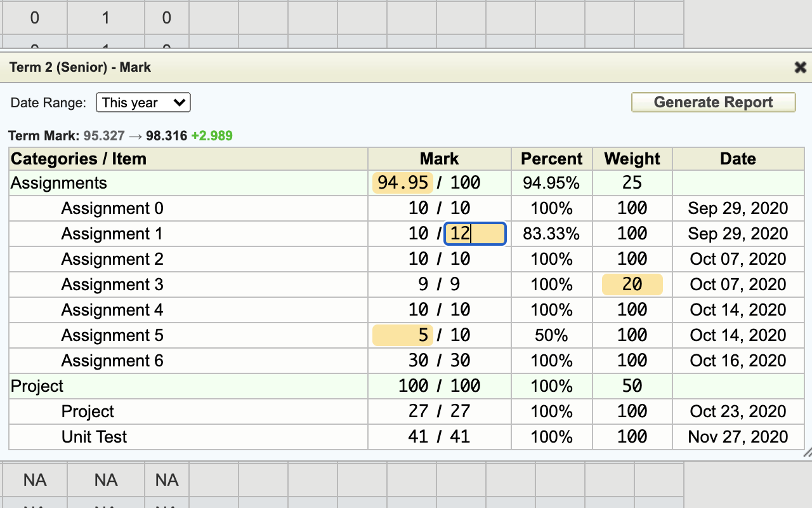The image size is (812, 508).
Task: Click the Percent column header
Action: 551,159
